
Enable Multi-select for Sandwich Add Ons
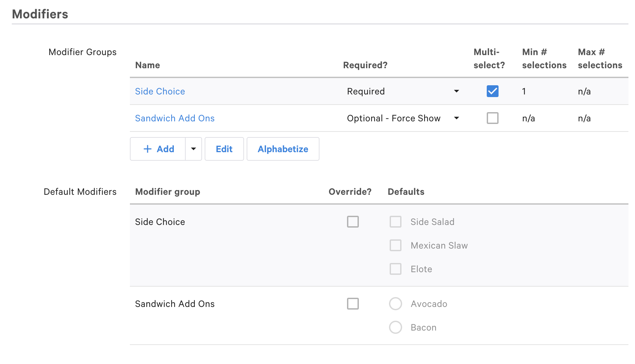(492, 118)
